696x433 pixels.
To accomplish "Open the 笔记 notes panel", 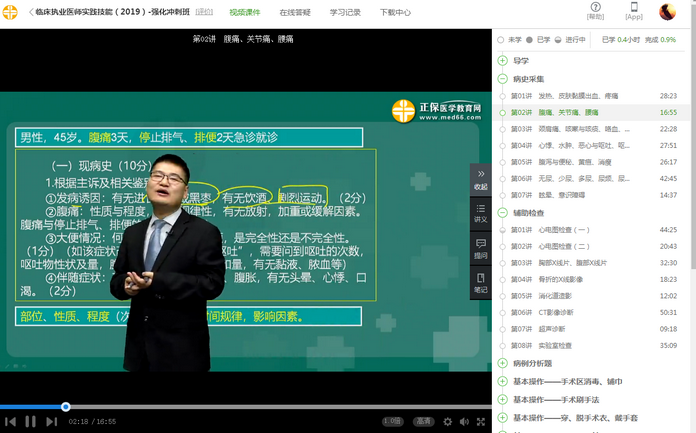I will pyautogui.click(x=480, y=284).
